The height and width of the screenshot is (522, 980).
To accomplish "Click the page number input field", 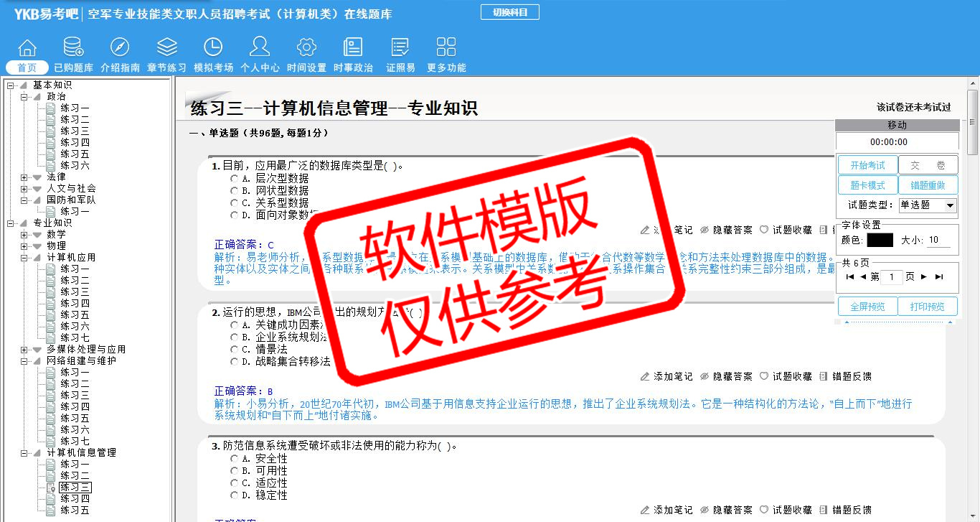I will pyautogui.click(x=891, y=277).
